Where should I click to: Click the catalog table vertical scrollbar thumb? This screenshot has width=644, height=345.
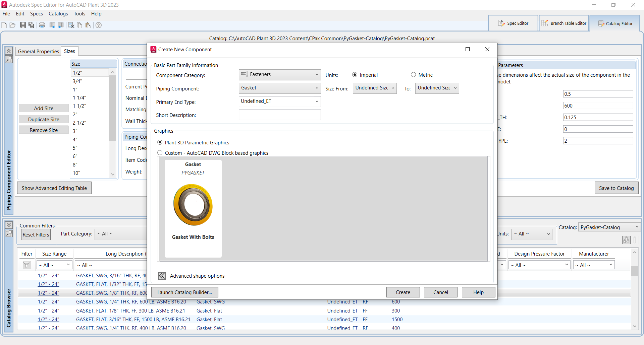click(635, 271)
